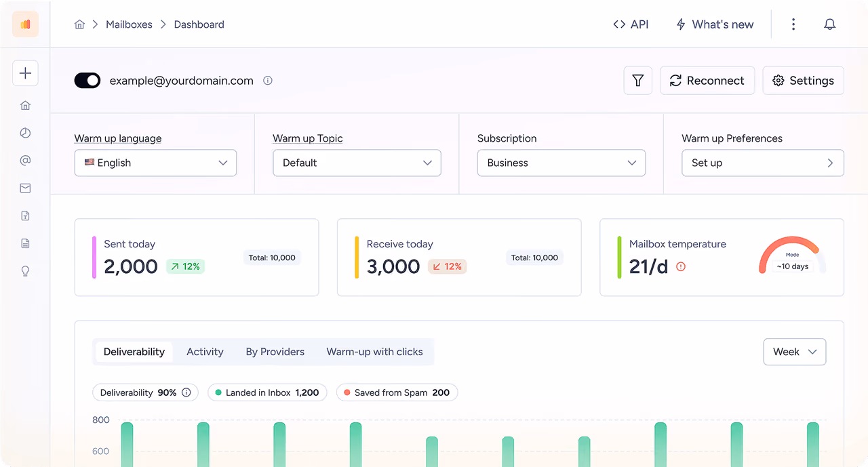The height and width of the screenshot is (467, 868).
Task: Switch to the Deliverability tab
Action: coord(134,352)
